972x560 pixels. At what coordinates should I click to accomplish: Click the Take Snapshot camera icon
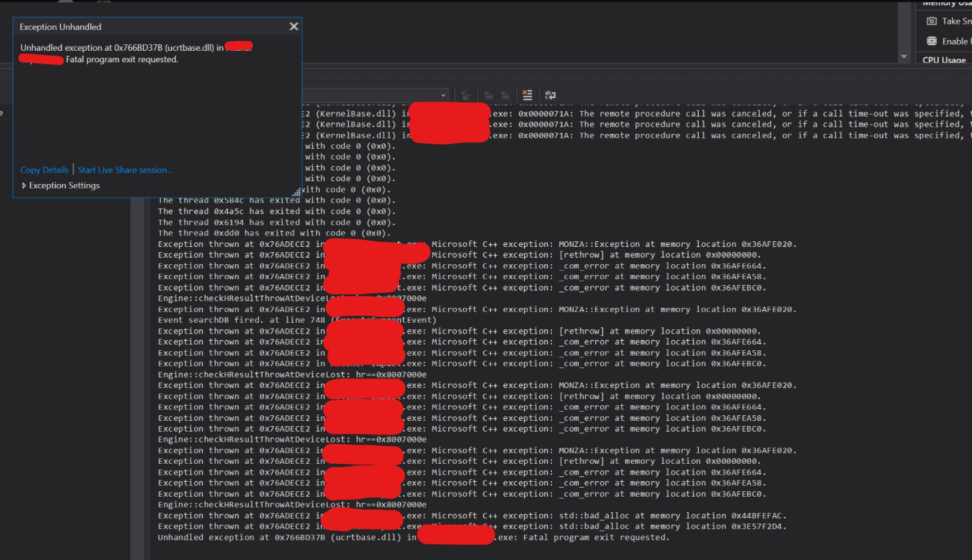[931, 21]
